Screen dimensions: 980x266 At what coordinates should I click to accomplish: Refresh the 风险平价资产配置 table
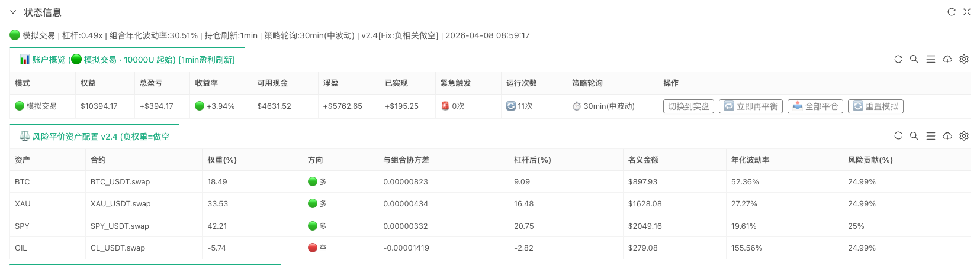tap(898, 136)
